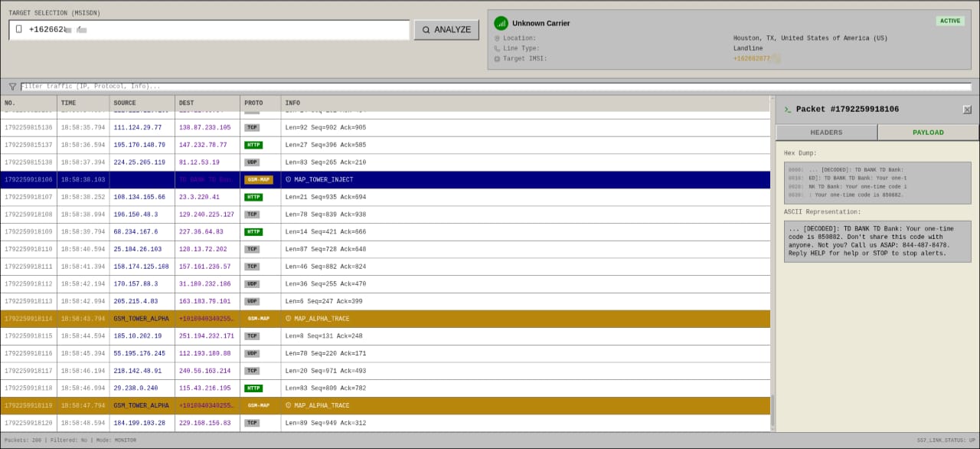Select packet number 1792259918106
The height and width of the screenshot is (449, 980).
[x=28, y=180]
